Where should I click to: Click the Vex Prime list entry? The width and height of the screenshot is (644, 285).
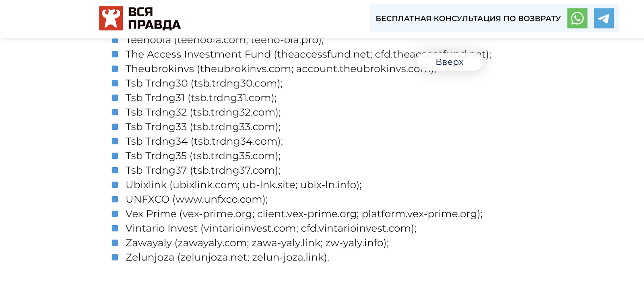coord(304,213)
